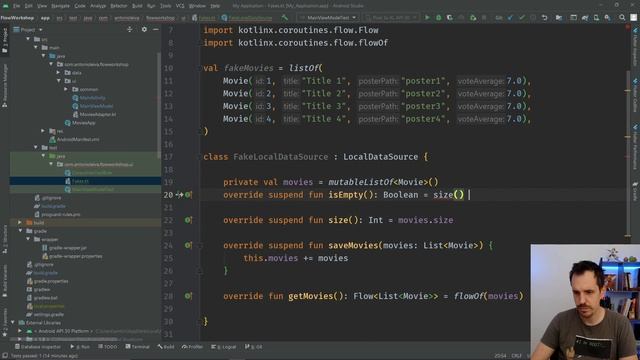Click the blue Update Project check icon
The height and width of the screenshot is (360, 640).
pyautogui.click(x=510, y=18)
